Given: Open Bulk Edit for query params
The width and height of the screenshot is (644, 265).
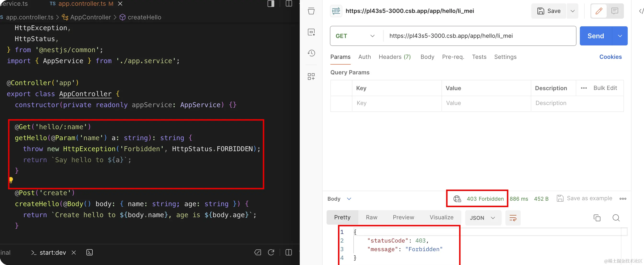Looking at the screenshot, I should point(605,88).
